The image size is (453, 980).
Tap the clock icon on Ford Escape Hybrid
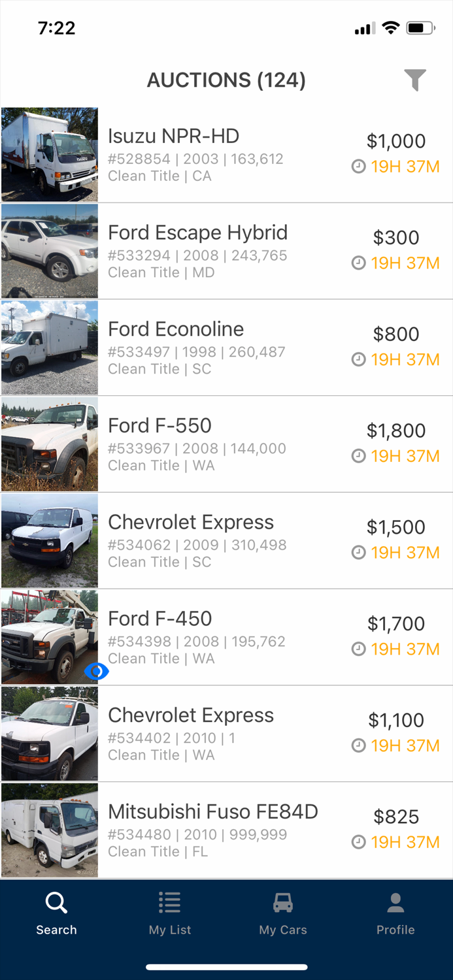[358, 263]
